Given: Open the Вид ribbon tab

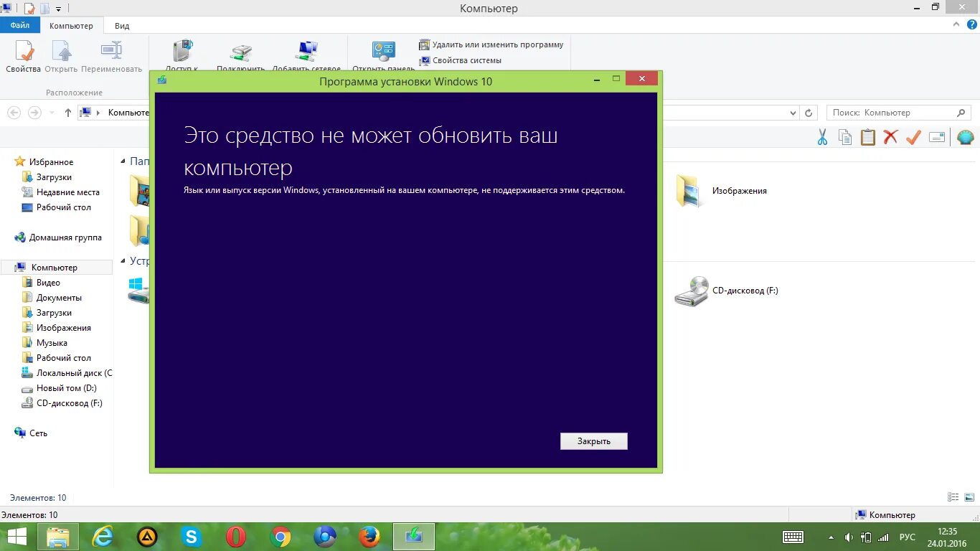Looking at the screenshot, I should pos(122,26).
